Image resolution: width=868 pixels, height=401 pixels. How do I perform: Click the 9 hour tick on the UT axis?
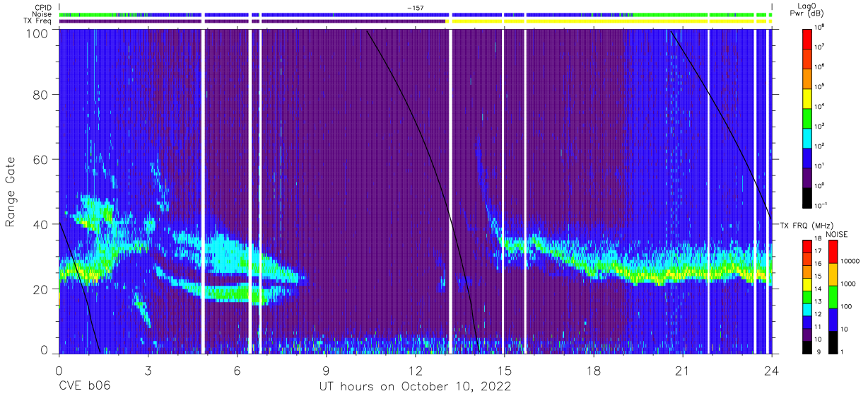click(327, 370)
